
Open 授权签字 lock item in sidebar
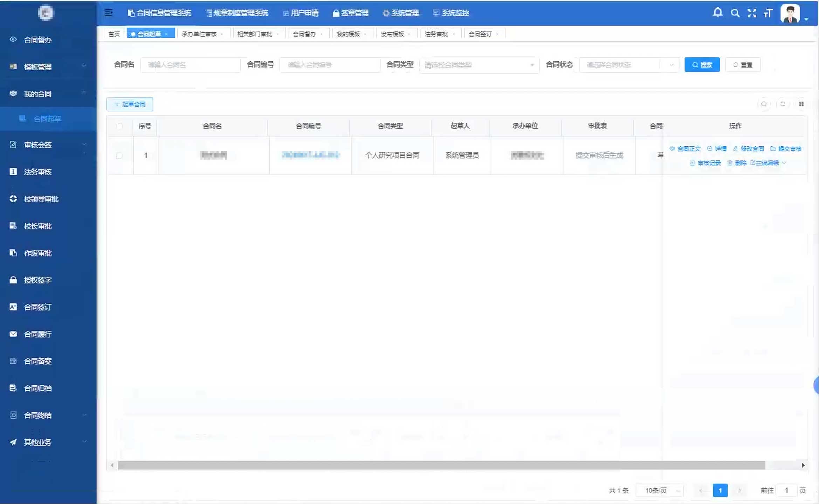[x=37, y=280]
